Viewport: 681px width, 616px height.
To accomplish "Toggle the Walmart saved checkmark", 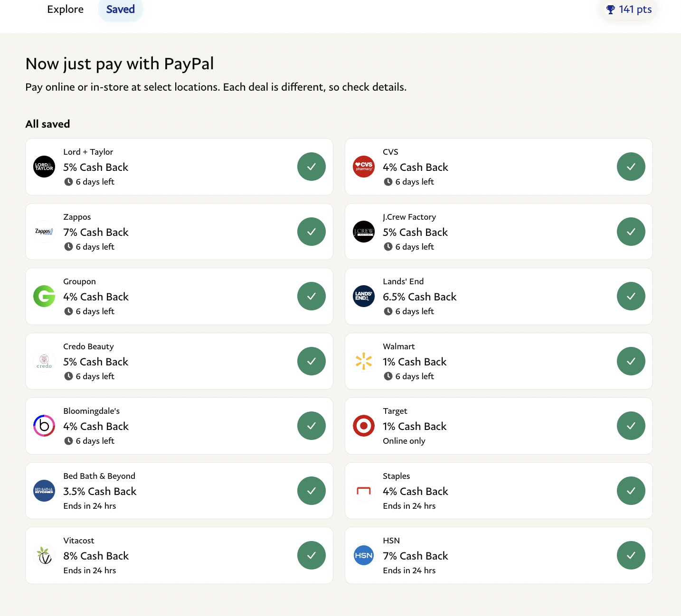I will 631,361.
